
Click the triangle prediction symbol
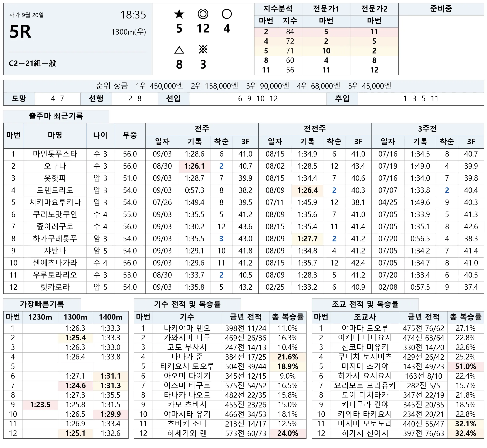[179, 50]
